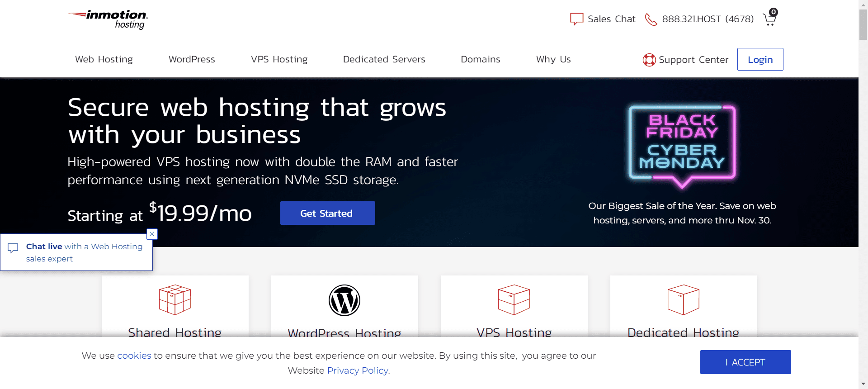
Task: Click the Support Center lifebuoy icon
Action: (x=649, y=60)
